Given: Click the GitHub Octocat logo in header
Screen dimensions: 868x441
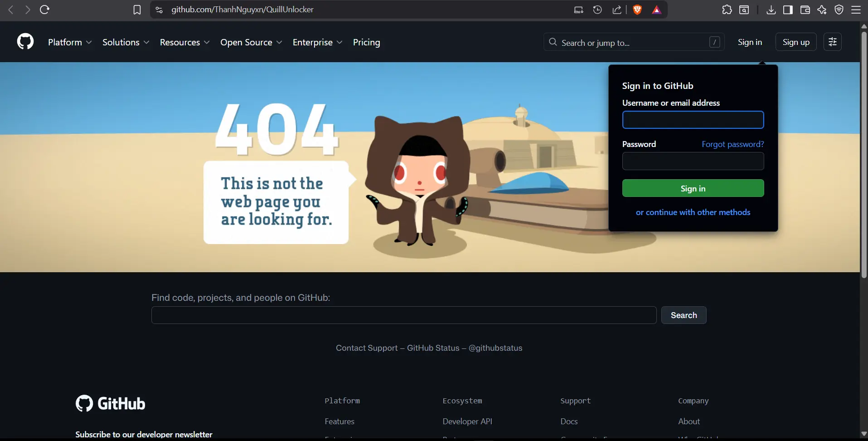Looking at the screenshot, I should click(25, 42).
